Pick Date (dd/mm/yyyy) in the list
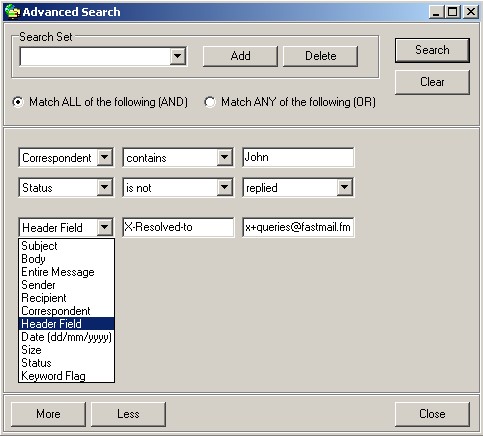The image size is (483, 436). point(66,337)
